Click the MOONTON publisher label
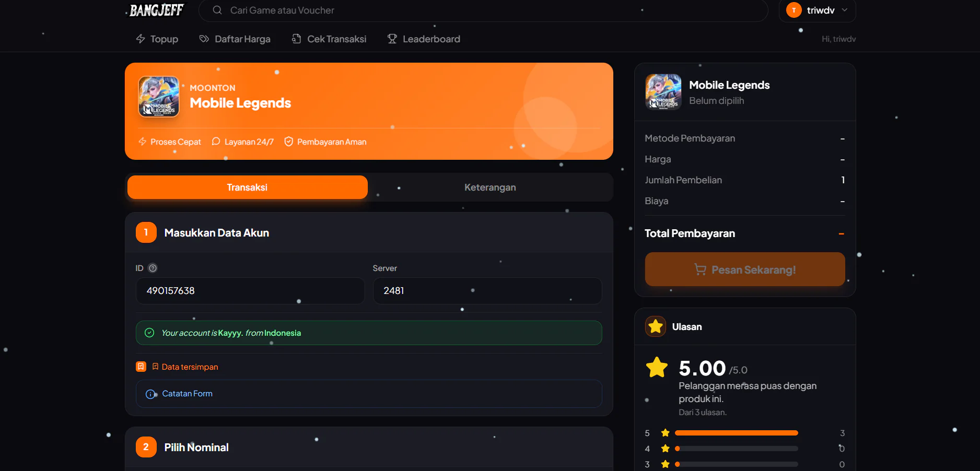 pyautogui.click(x=213, y=88)
